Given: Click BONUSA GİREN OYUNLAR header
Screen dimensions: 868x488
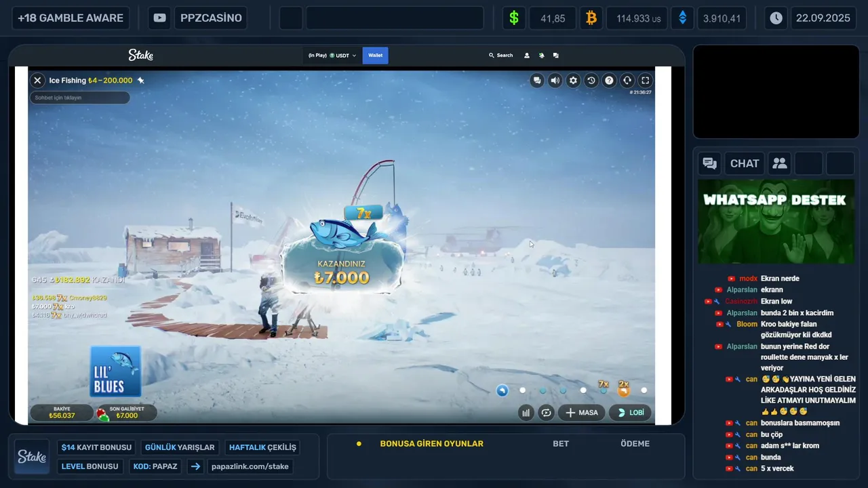Looking at the screenshot, I should point(431,443).
